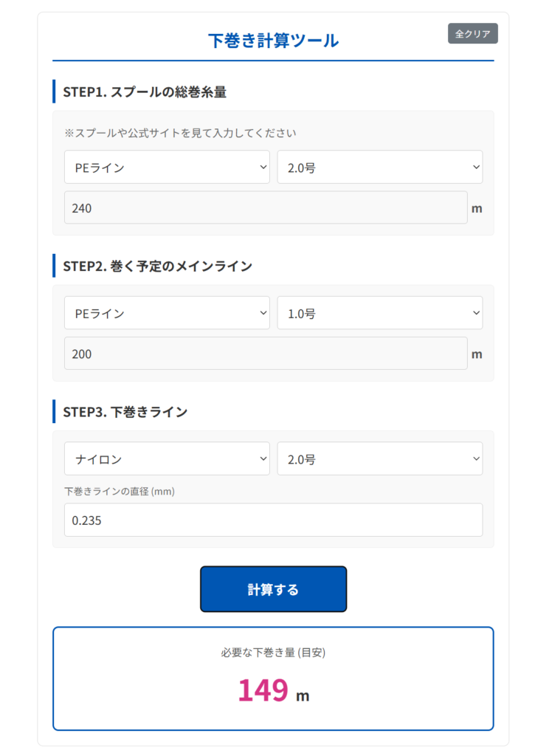Open STEP2 main line type dropdown

click(x=167, y=313)
